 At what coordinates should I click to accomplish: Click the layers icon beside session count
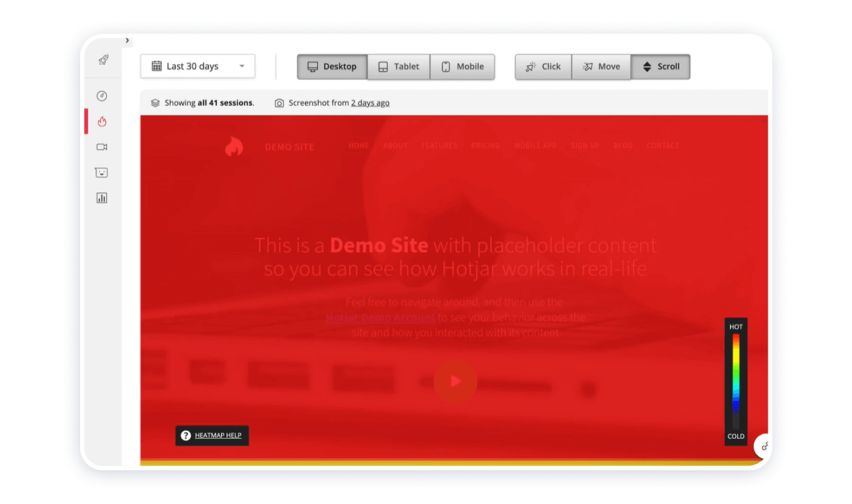point(155,102)
